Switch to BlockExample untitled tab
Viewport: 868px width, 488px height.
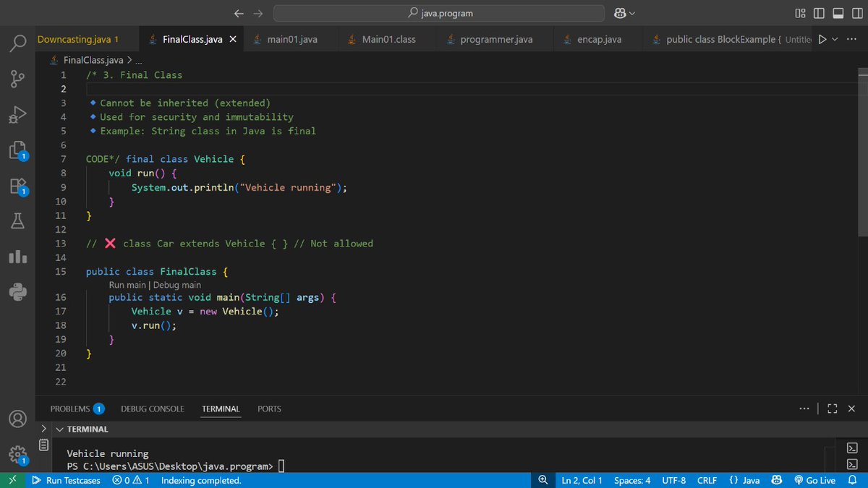tap(727, 39)
